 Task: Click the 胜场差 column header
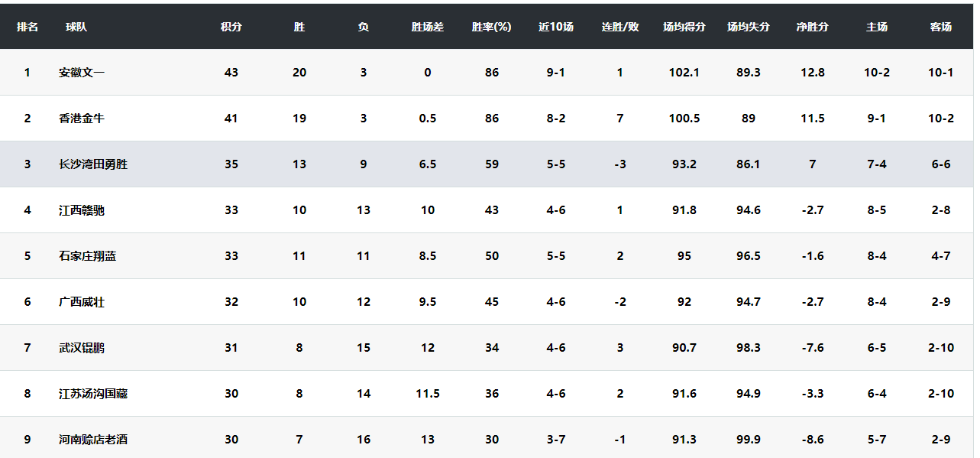[427, 27]
